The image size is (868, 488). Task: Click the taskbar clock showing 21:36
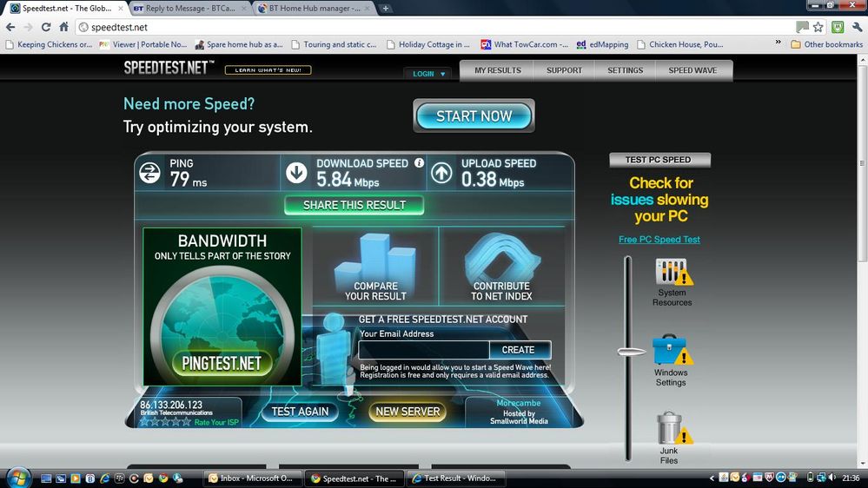(x=851, y=478)
